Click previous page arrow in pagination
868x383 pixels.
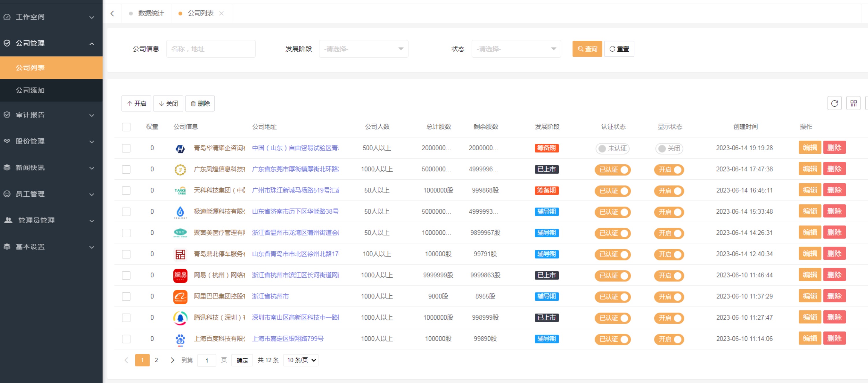126,360
